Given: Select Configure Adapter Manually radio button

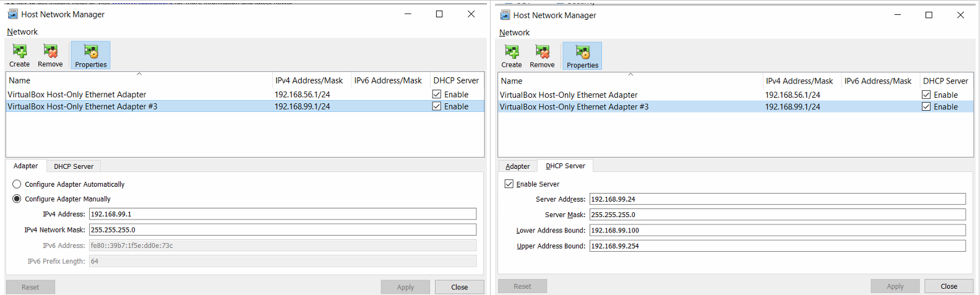Looking at the screenshot, I should [x=17, y=199].
